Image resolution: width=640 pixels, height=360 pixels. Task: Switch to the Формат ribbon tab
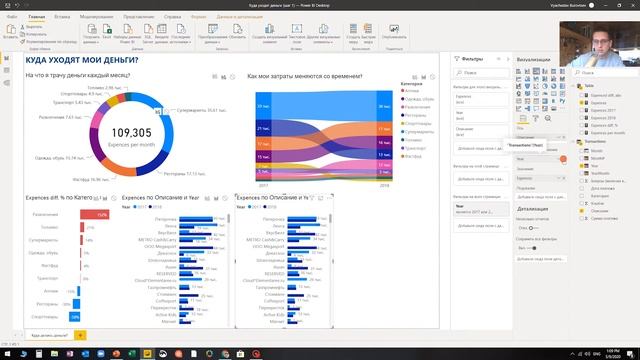[x=198, y=17]
